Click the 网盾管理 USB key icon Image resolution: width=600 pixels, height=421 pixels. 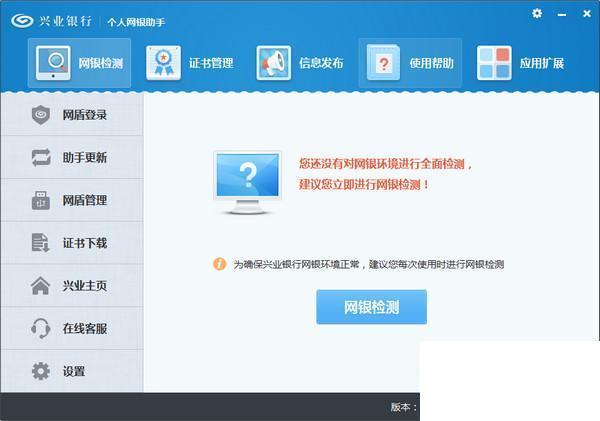[41, 200]
